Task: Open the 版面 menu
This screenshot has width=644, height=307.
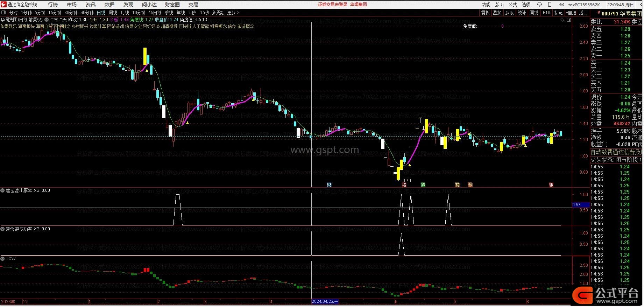Action: pyautogui.click(x=500, y=5)
